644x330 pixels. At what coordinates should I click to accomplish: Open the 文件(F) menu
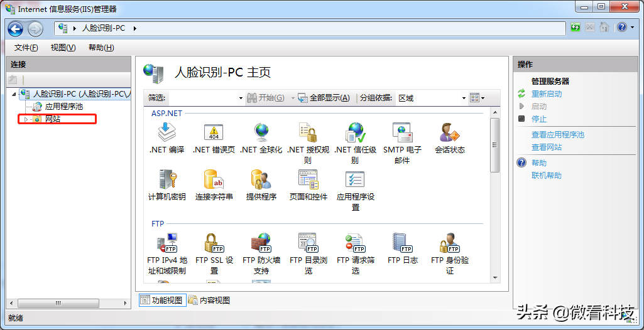(x=26, y=48)
